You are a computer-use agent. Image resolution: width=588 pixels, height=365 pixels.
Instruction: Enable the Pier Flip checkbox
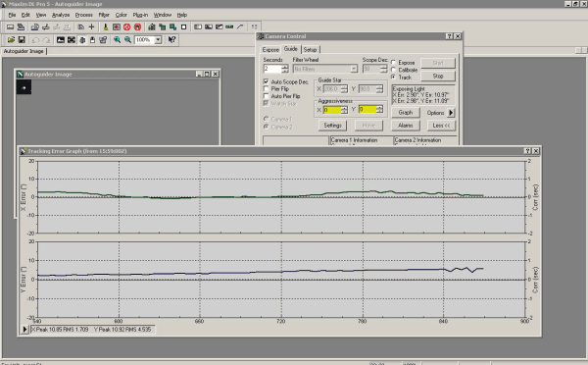pos(266,89)
